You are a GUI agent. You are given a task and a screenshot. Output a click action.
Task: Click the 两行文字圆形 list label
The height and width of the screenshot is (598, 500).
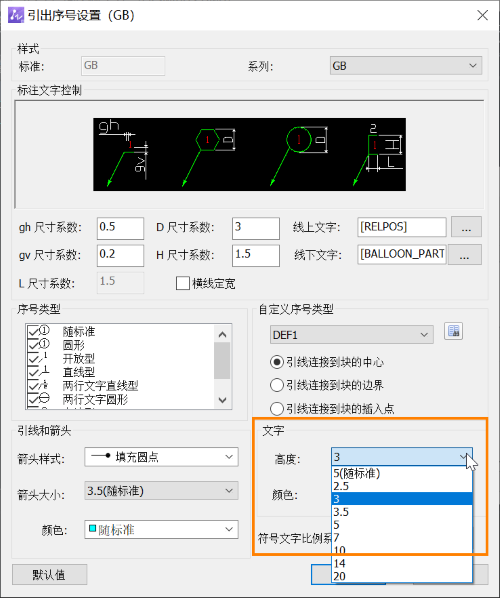95,400
